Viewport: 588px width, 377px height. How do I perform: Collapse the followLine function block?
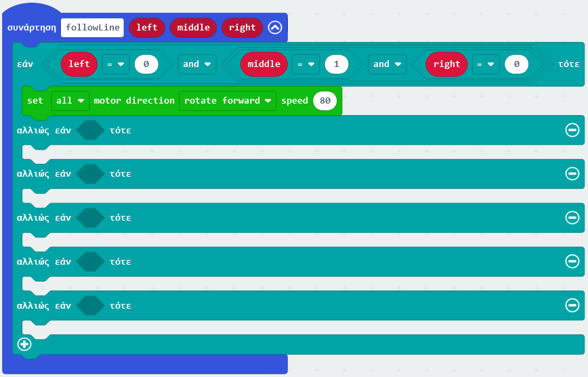(x=275, y=27)
